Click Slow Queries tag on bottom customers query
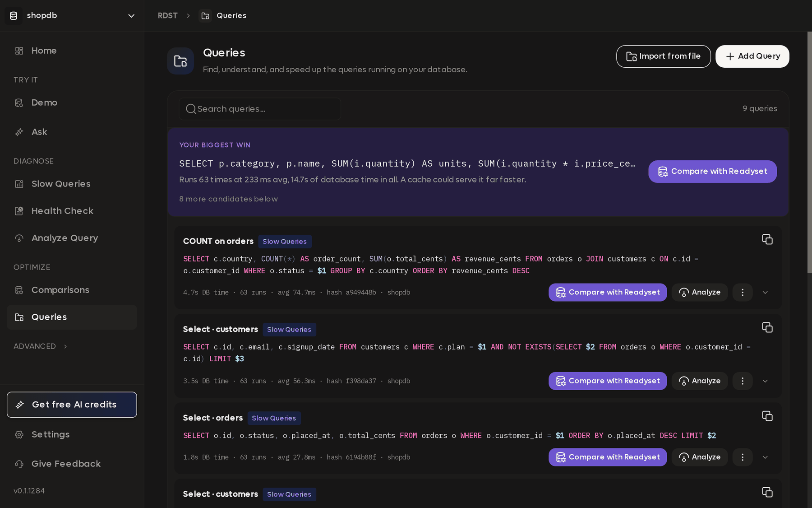 pos(289,494)
